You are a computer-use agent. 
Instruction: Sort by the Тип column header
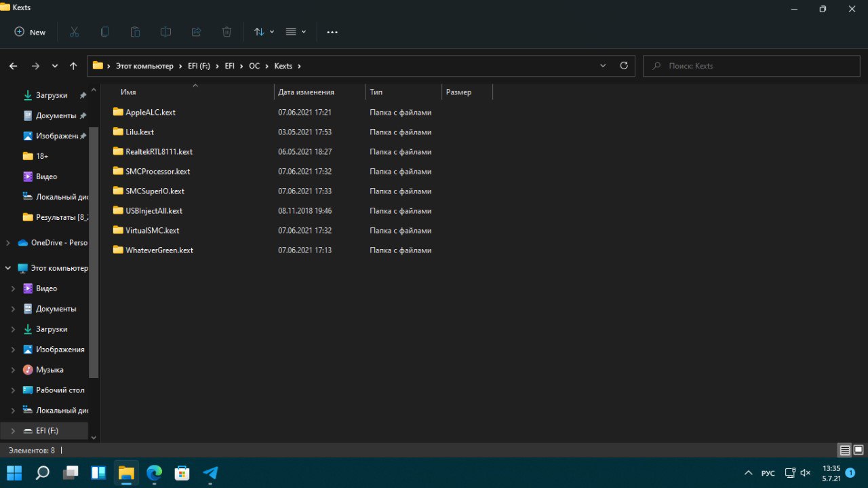point(376,92)
